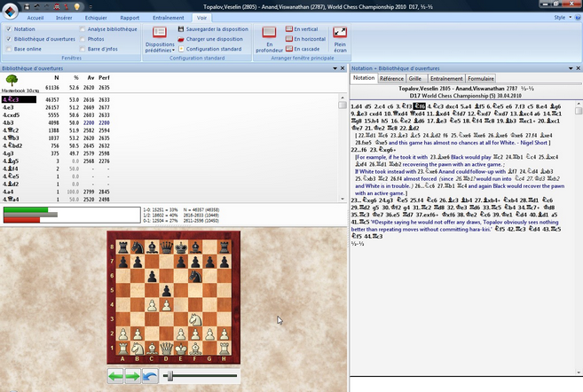Click Configuration standard button
583x392 pixels.
210,49
